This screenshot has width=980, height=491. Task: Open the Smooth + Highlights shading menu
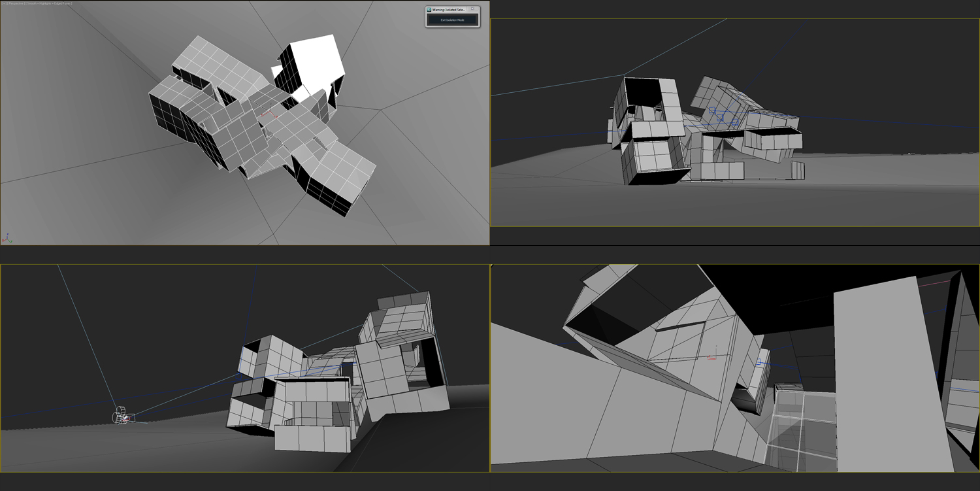tap(39, 3)
